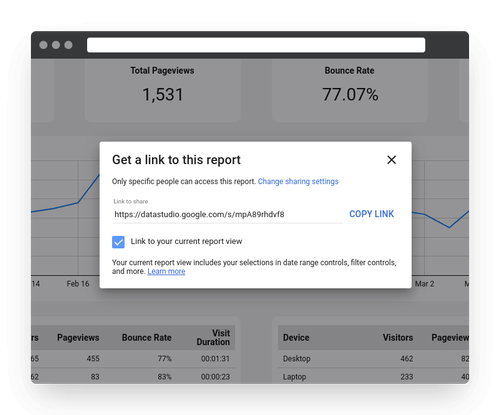Select the datastudio link field

click(227, 214)
